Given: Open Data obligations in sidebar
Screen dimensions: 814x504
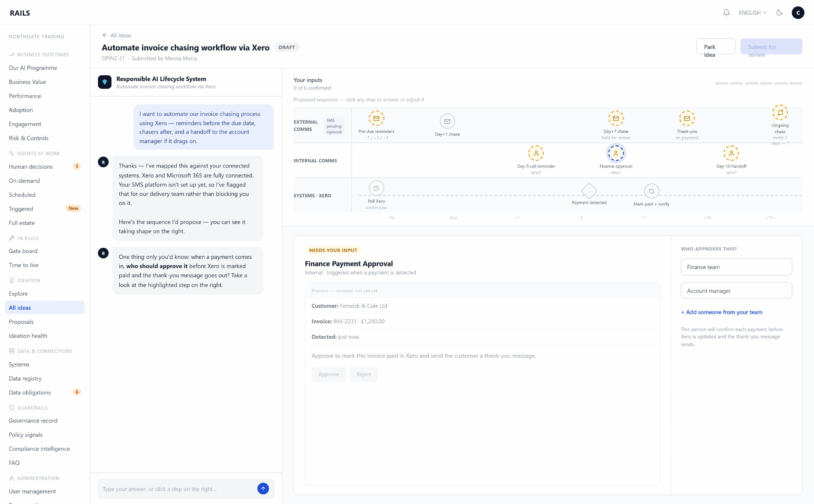Looking at the screenshot, I should 44,392.
